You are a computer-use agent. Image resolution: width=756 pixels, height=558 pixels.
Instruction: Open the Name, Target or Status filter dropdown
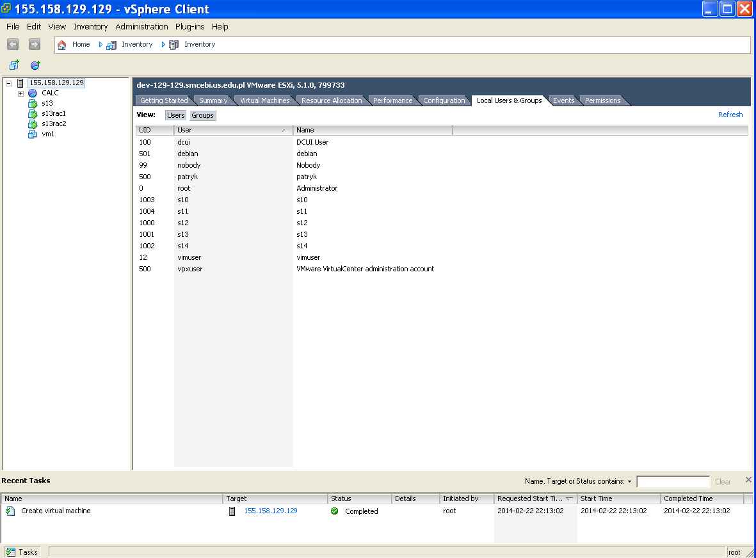click(629, 481)
